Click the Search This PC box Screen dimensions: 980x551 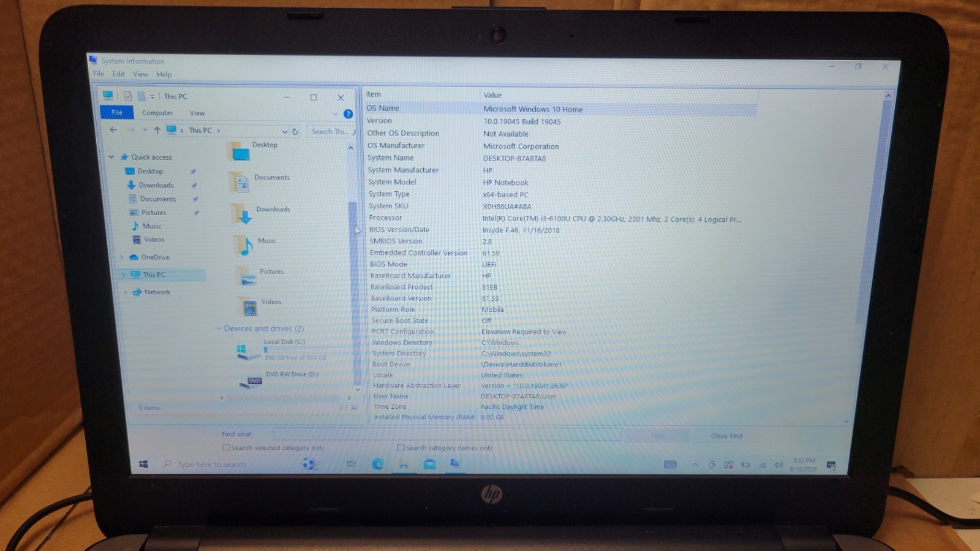pyautogui.click(x=330, y=131)
